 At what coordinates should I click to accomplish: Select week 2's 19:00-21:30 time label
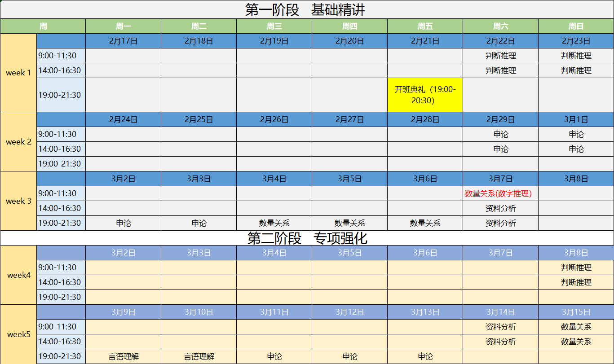pyautogui.click(x=61, y=164)
